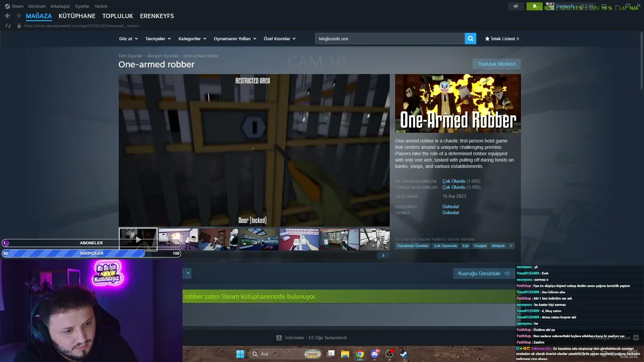Open Discord from the taskbar
Viewport: 644px width, 362px height.
click(x=374, y=354)
